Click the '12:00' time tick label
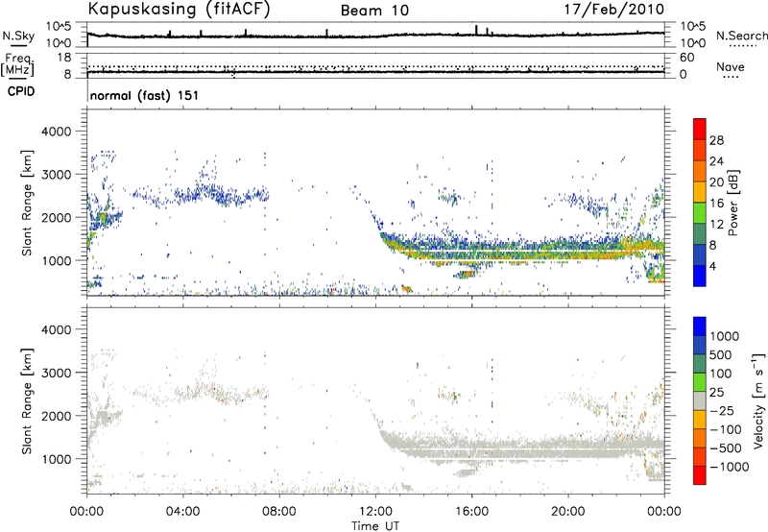The width and height of the screenshot is (768, 532). coord(375,512)
